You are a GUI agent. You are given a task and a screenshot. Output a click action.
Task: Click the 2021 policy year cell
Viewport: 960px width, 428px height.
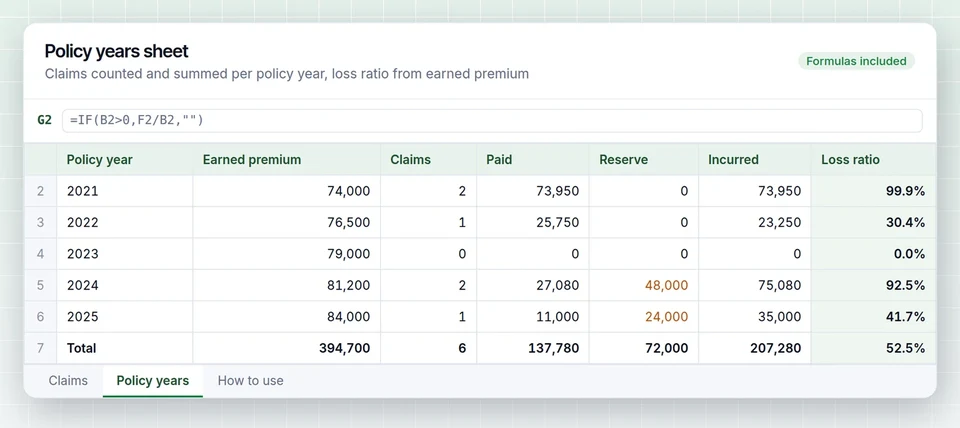coord(124,191)
